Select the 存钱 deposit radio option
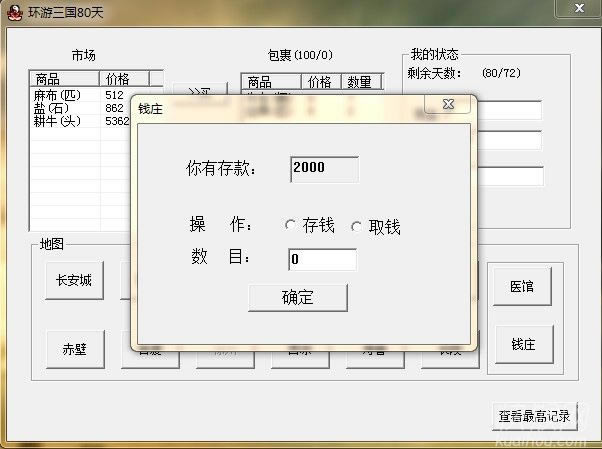 coord(291,226)
